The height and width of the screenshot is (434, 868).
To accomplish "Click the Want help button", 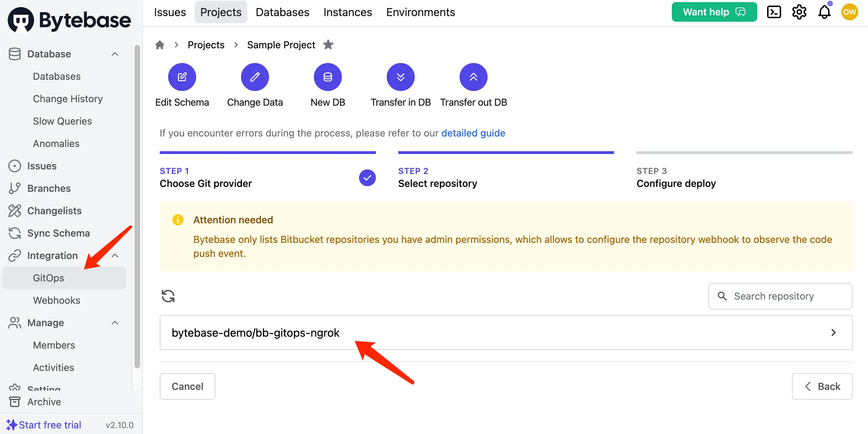I will [x=715, y=12].
